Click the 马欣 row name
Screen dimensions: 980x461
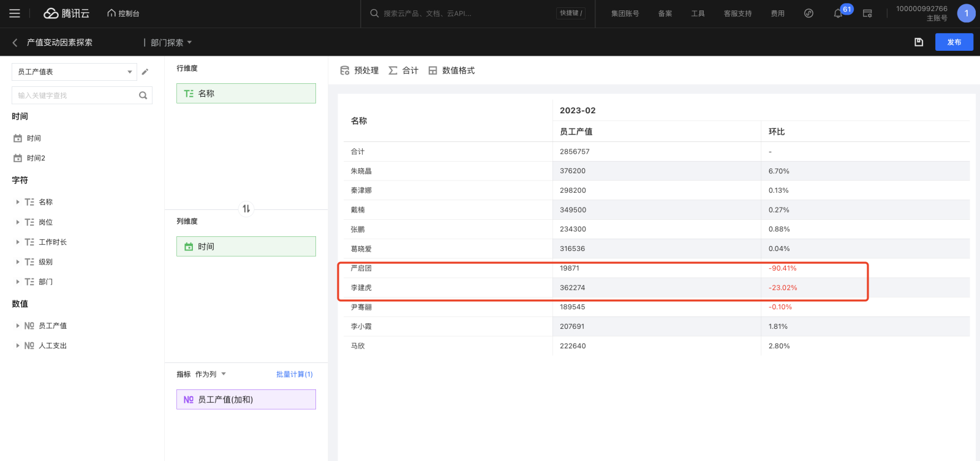358,346
